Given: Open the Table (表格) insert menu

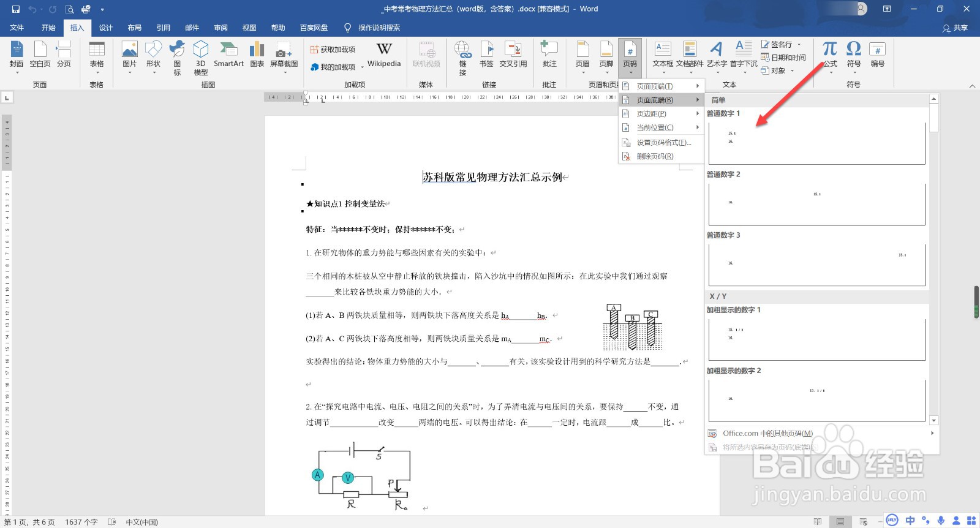Looking at the screenshot, I should click(97, 56).
